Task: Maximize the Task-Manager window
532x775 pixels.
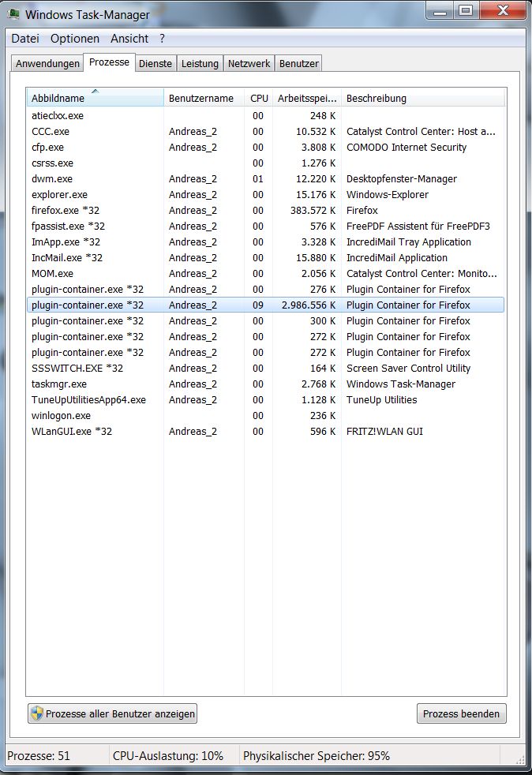Action: [466, 10]
